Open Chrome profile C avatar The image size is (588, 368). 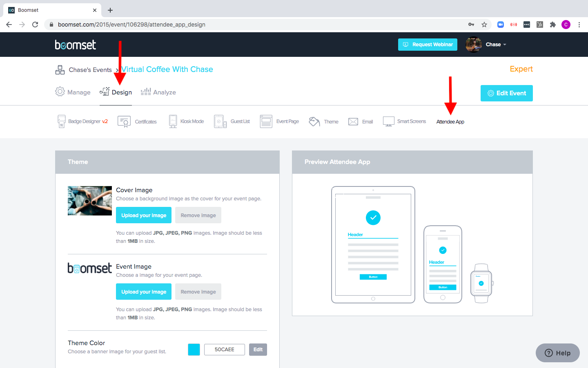click(x=566, y=25)
